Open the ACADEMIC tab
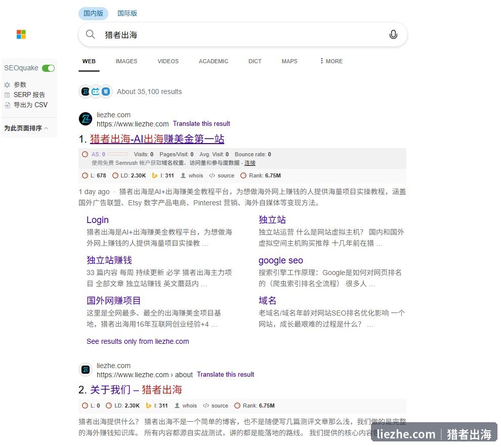The image size is (501, 448). [214, 61]
